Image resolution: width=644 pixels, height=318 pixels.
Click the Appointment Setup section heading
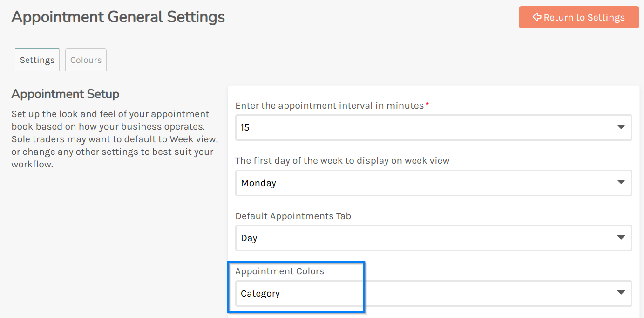65,94
